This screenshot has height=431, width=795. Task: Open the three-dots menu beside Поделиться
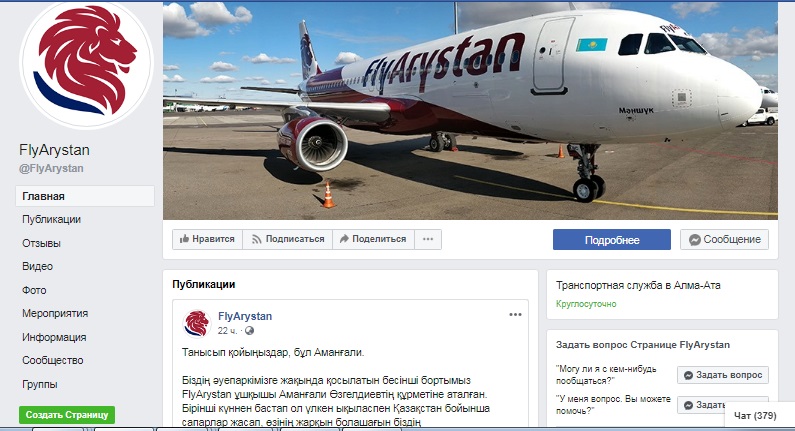428,239
